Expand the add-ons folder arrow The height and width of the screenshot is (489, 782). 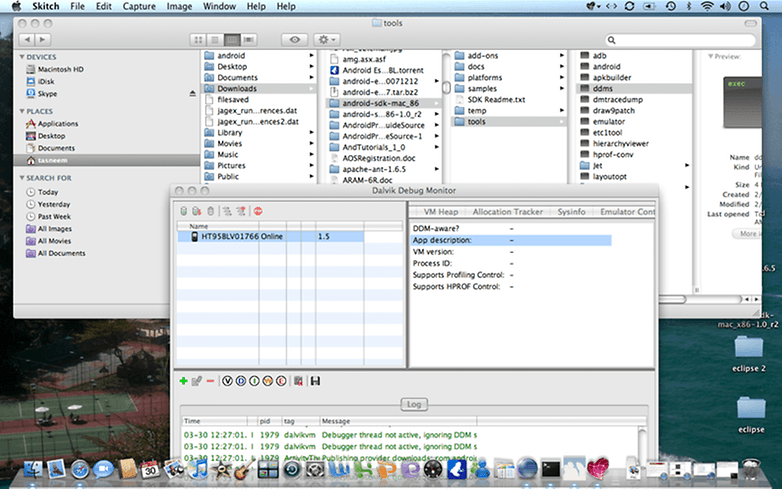point(562,55)
